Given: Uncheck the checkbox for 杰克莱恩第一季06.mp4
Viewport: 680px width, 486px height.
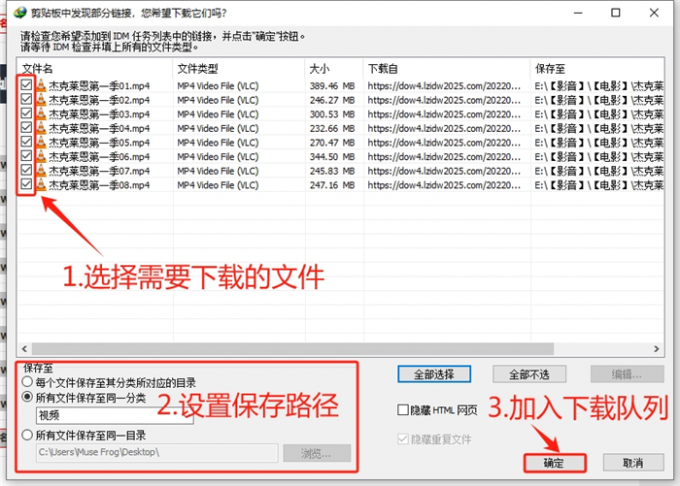Looking at the screenshot, I should (x=26, y=156).
